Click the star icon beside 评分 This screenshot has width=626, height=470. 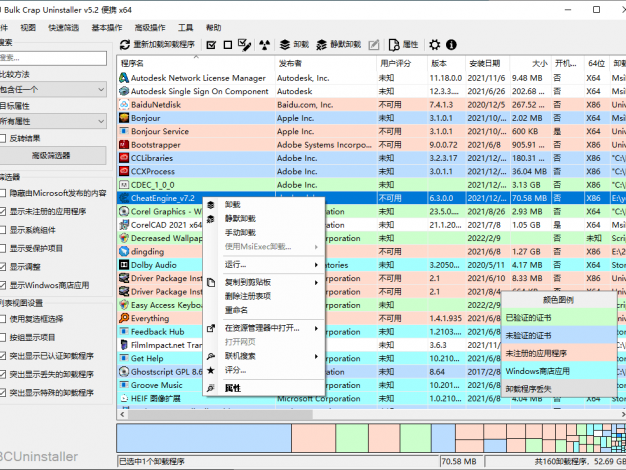tap(211, 370)
